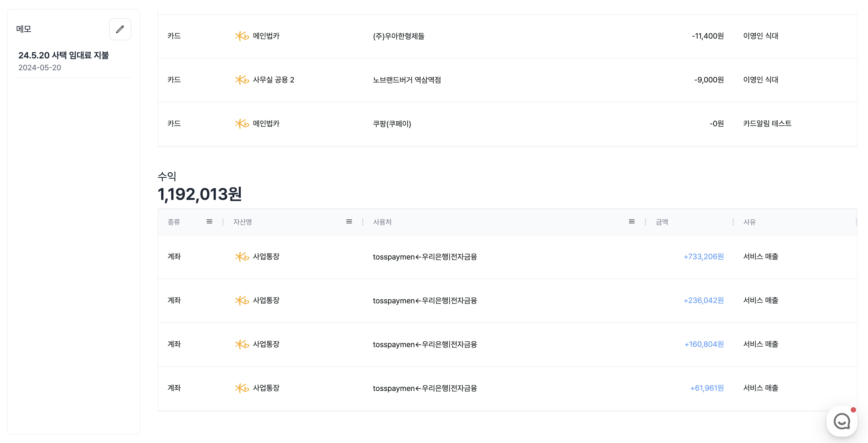Select the (주)우아한형제들 transaction row

point(398,37)
